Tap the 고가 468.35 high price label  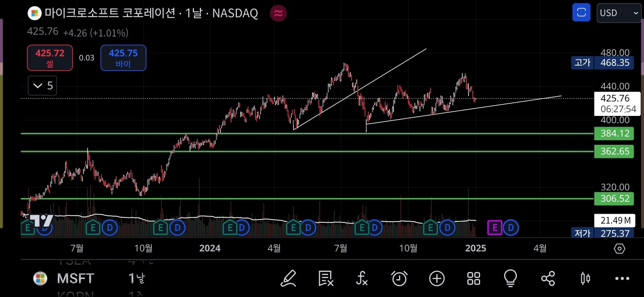[x=602, y=63]
